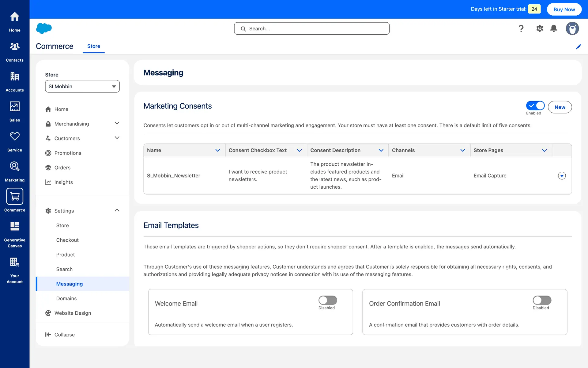Screen dimensions: 588x368
Task: Click the user avatar profile icon
Action: (x=572, y=29)
